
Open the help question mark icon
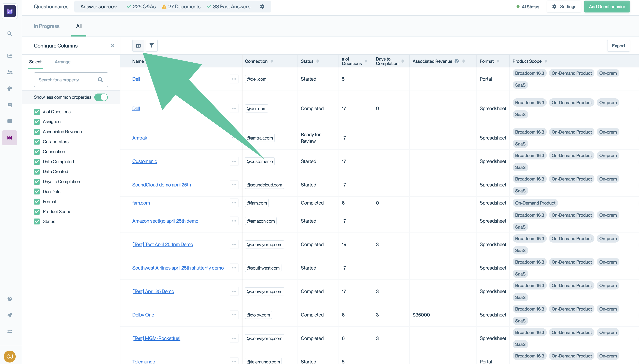(10, 299)
